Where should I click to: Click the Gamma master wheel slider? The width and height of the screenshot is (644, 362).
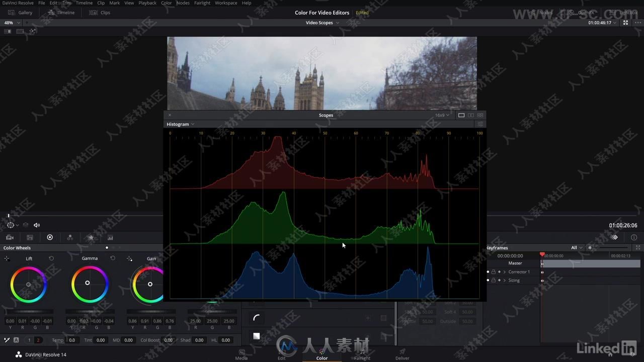(90, 311)
